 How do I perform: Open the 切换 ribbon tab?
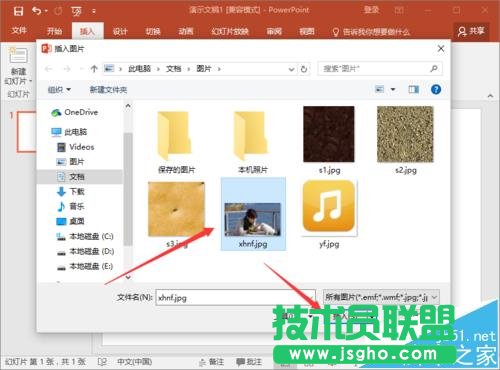point(153,31)
